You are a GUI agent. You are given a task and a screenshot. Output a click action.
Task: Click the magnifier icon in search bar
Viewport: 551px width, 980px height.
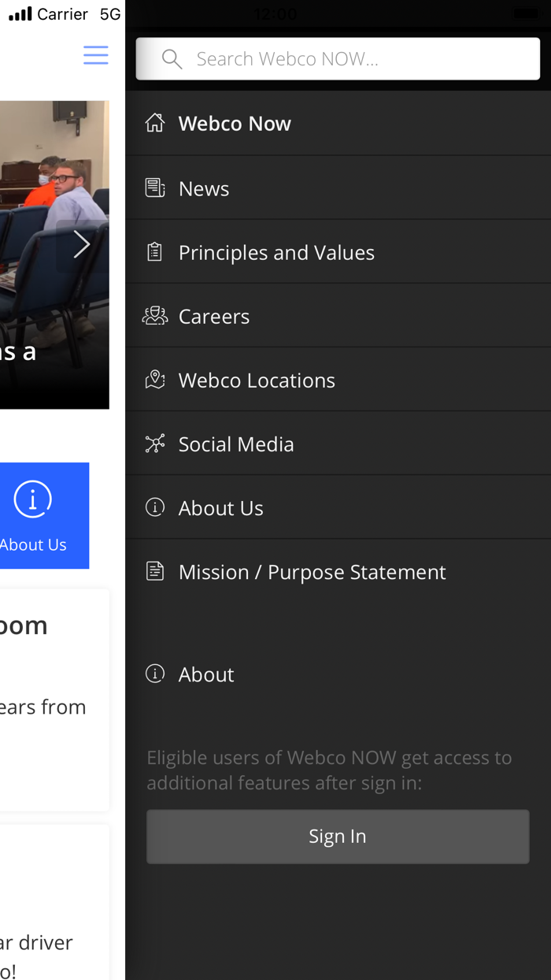click(x=172, y=59)
